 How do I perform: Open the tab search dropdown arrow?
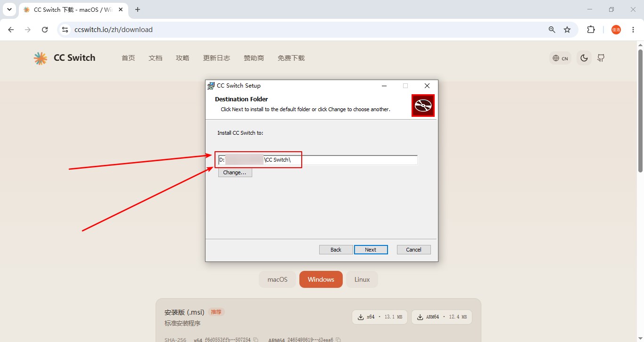[x=9, y=9]
